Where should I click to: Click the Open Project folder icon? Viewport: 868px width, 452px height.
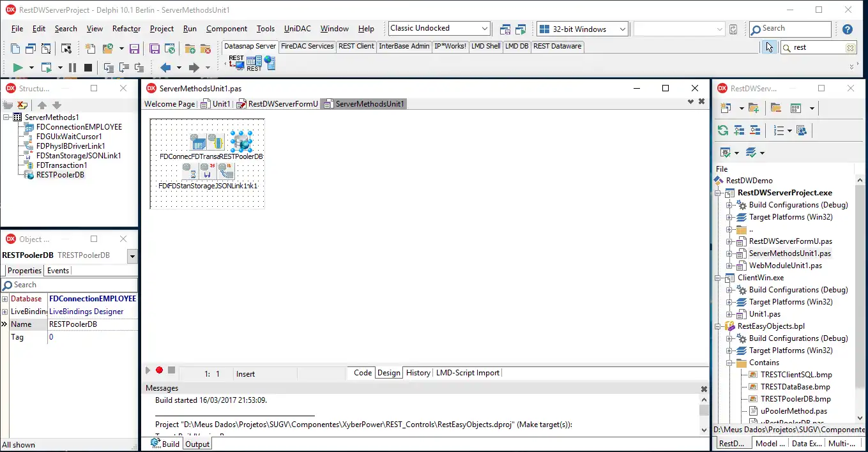point(107,49)
